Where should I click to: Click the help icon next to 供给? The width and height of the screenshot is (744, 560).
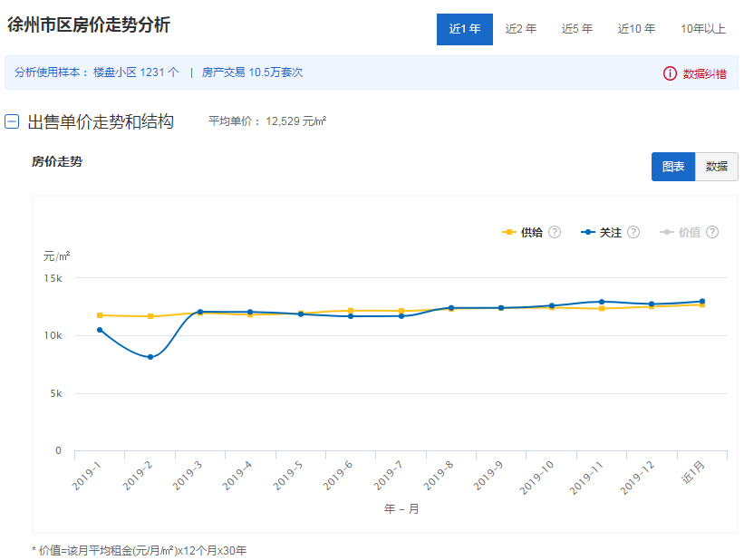[x=555, y=232]
